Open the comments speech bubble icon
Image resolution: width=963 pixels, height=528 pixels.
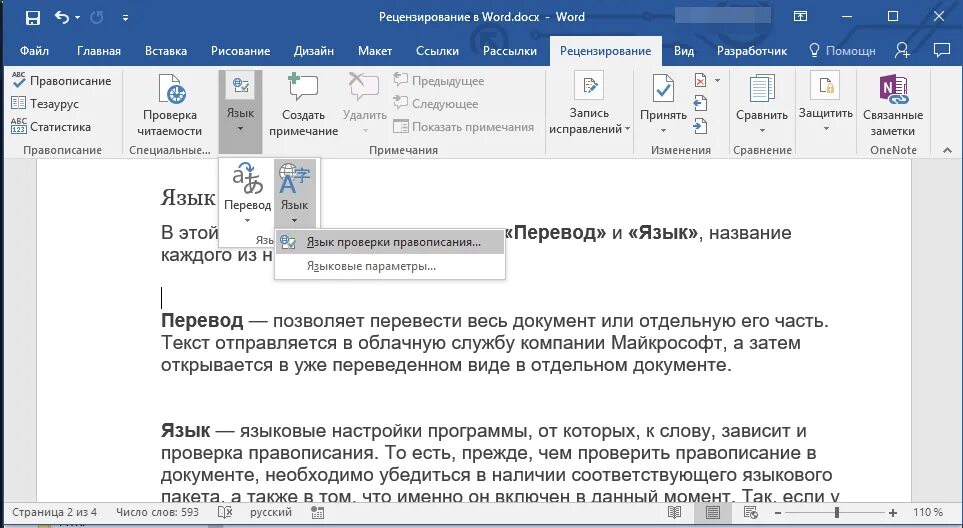[942, 50]
